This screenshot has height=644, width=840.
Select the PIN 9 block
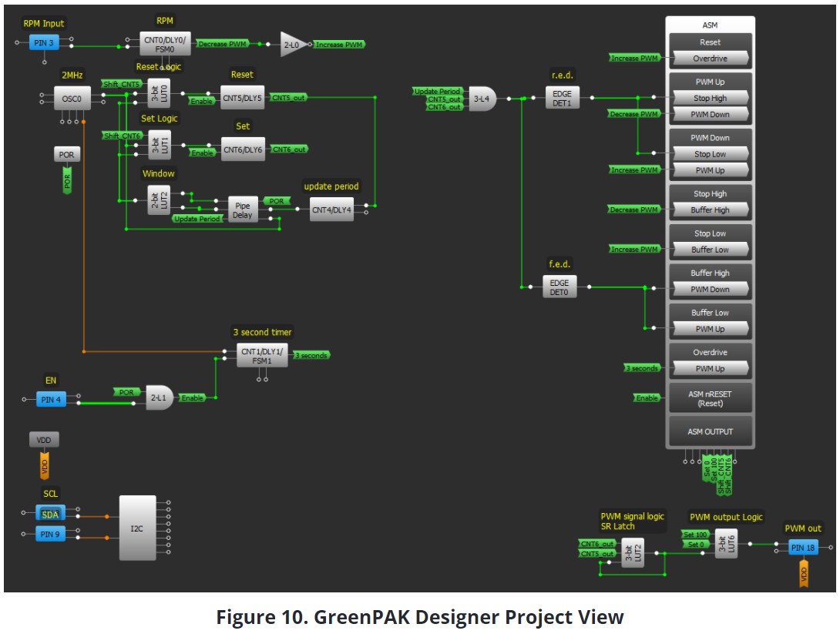(51, 534)
